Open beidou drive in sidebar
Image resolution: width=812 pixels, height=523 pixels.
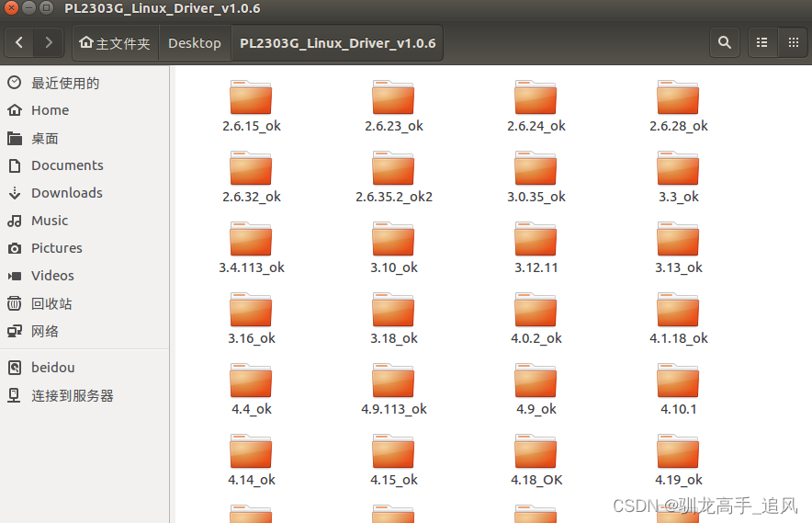tap(85, 368)
